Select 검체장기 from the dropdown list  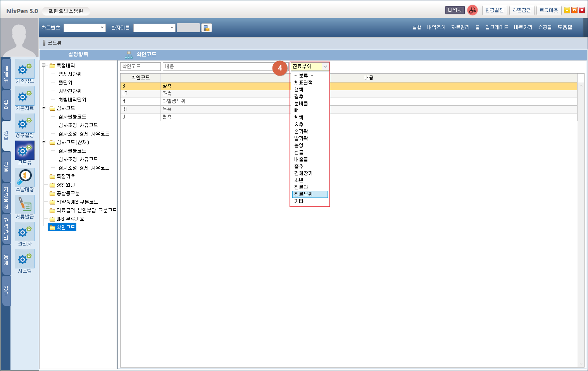[x=303, y=173]
